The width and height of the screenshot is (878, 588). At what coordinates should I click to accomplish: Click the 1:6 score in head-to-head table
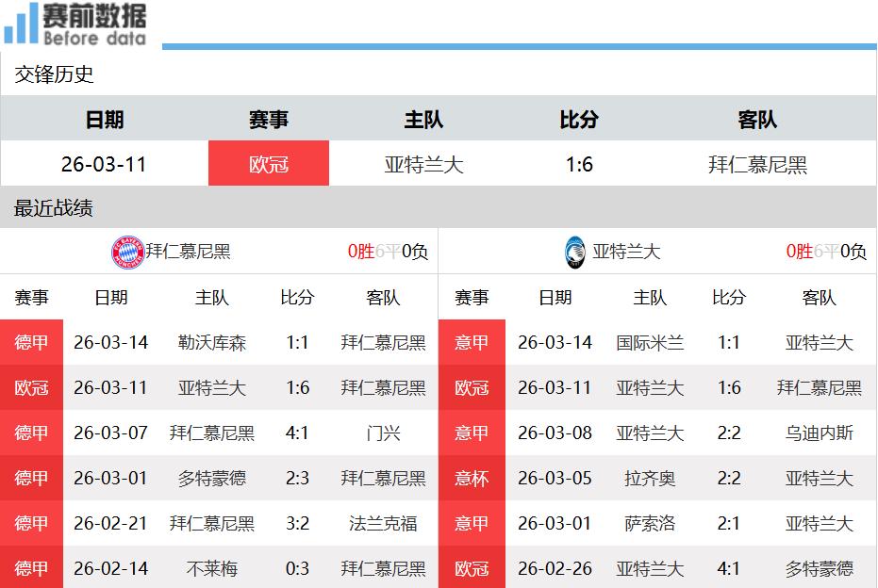click(x=579, y=165)
